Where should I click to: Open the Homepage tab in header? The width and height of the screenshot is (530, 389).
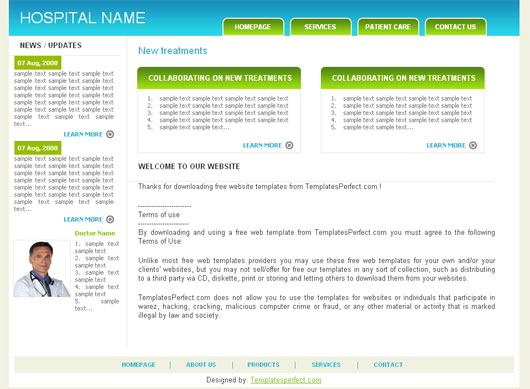[x=253, y=27]
